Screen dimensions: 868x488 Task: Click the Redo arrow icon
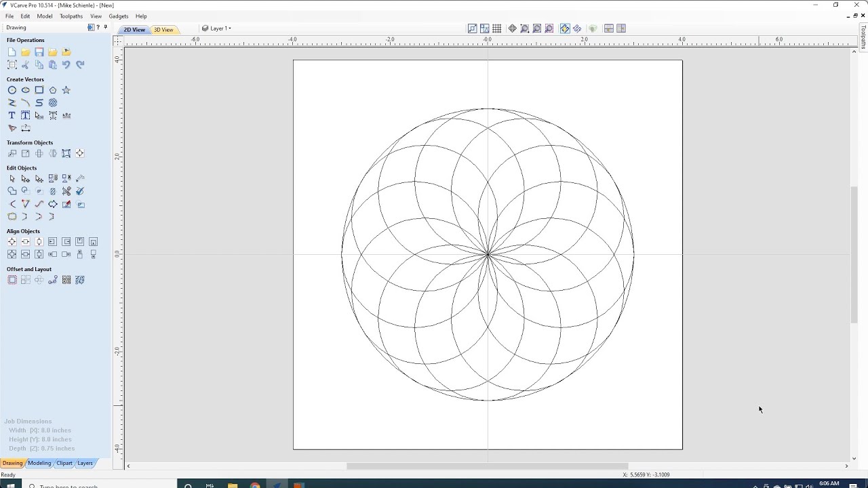(x=79, y=64)
